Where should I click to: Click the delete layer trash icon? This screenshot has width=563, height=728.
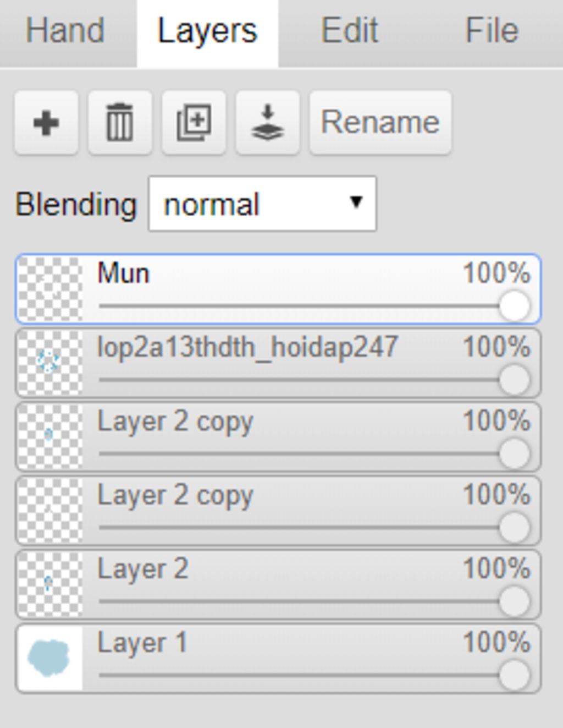pyautogui.click(x=120, y=122)
